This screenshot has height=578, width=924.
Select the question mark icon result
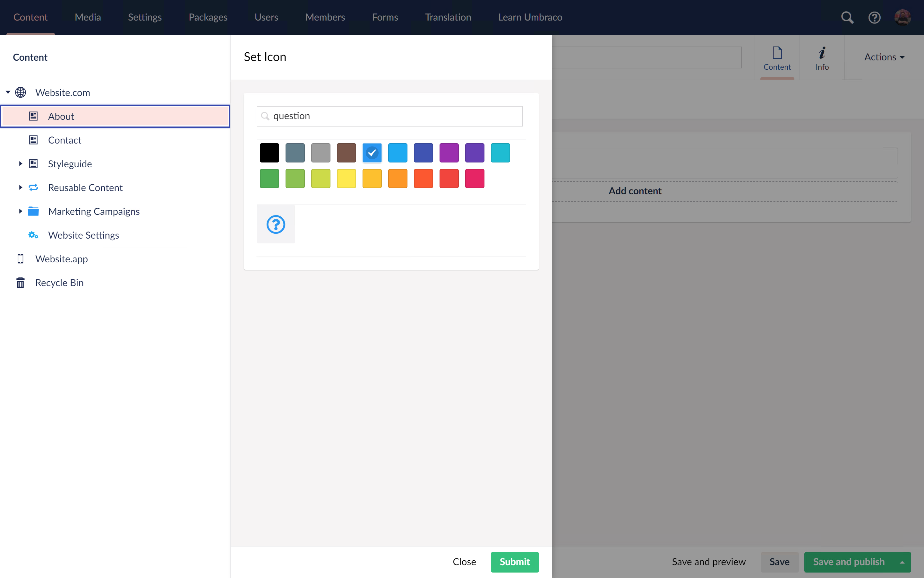click(276, 224)
